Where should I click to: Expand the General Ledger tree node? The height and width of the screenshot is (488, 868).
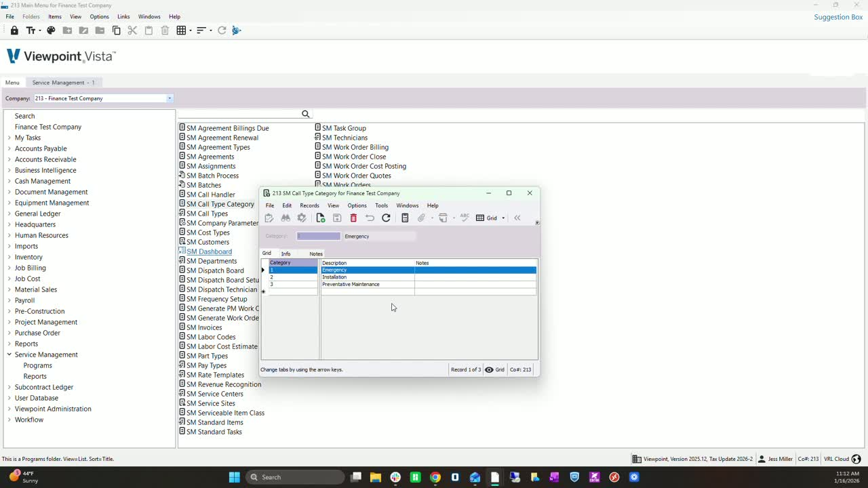[9, 213]
